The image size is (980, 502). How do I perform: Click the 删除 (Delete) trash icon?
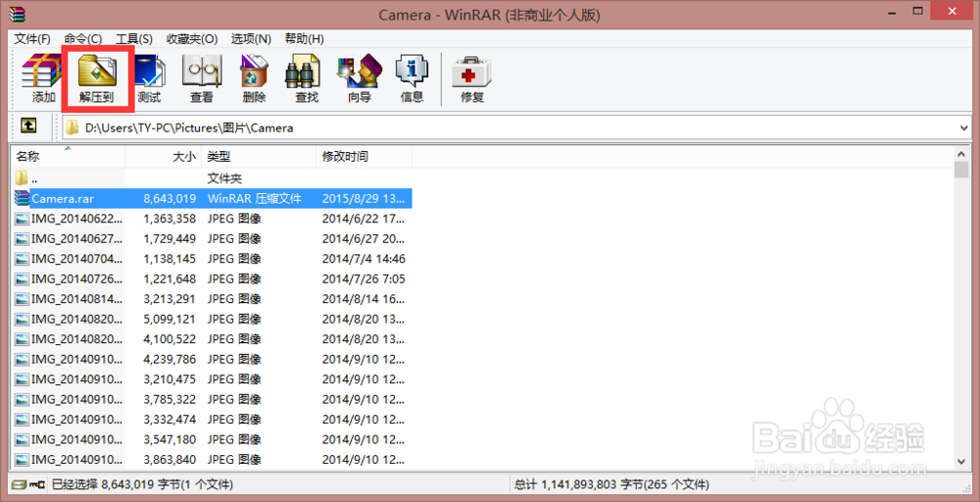255,78
